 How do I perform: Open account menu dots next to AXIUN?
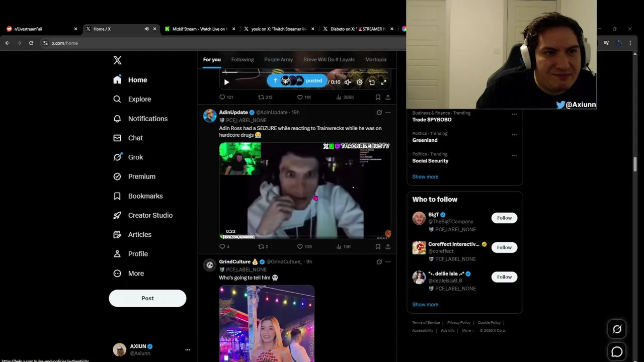(188, 350)
